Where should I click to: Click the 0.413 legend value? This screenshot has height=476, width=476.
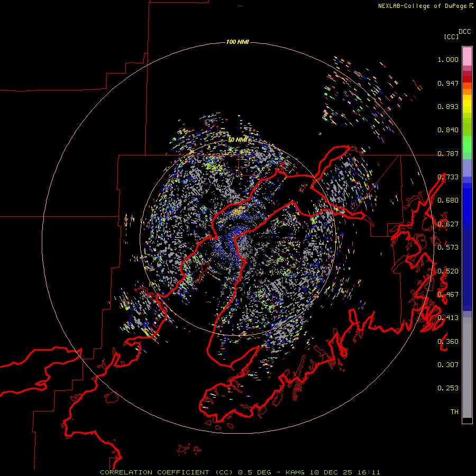pos(448,318)
